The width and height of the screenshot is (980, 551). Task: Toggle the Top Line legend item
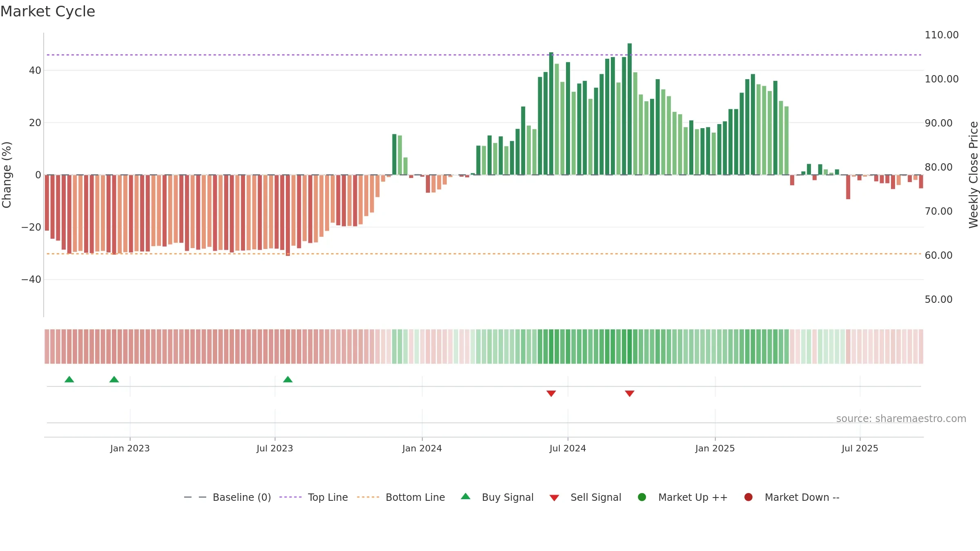click(x=314, y=497)
